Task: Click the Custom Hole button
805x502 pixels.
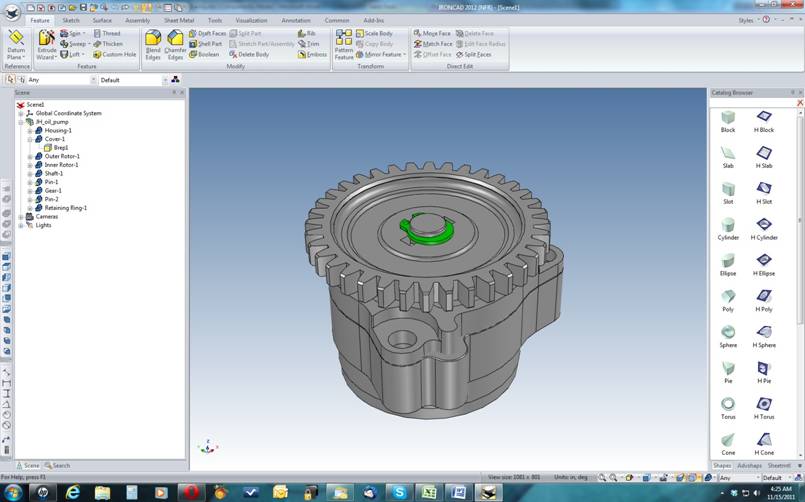Action: 115,54
